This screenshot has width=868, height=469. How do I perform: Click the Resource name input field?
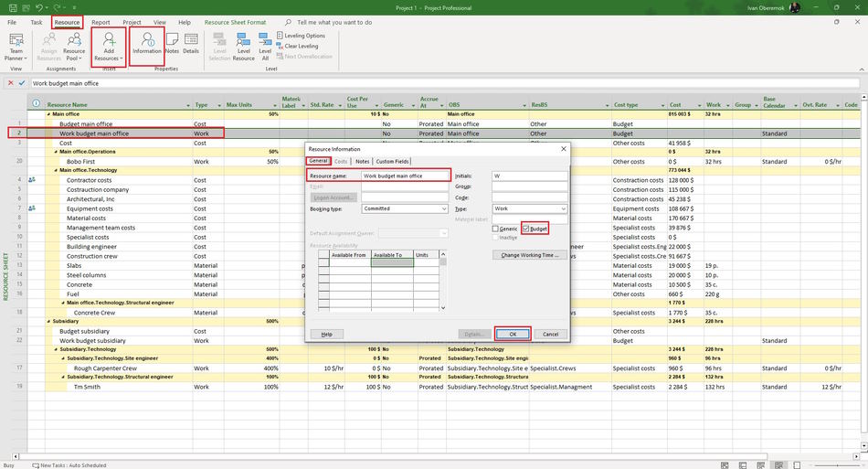[405, 176]
